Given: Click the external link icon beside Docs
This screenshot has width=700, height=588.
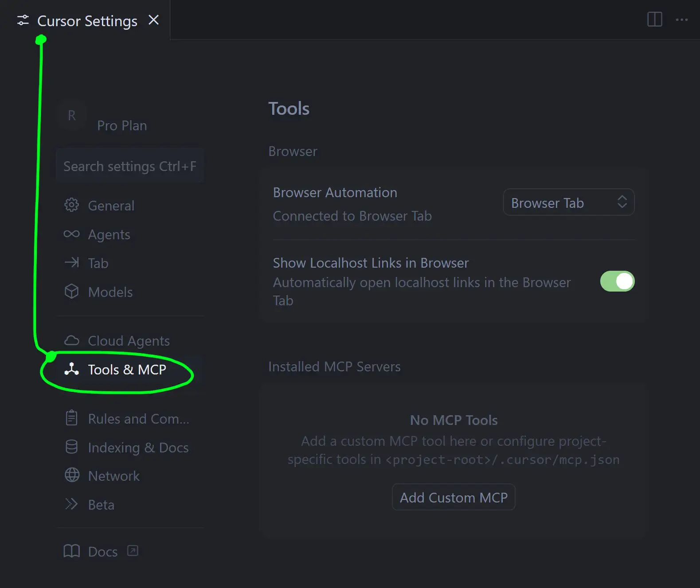Looking at the screenshot, I should pos(133,550).
